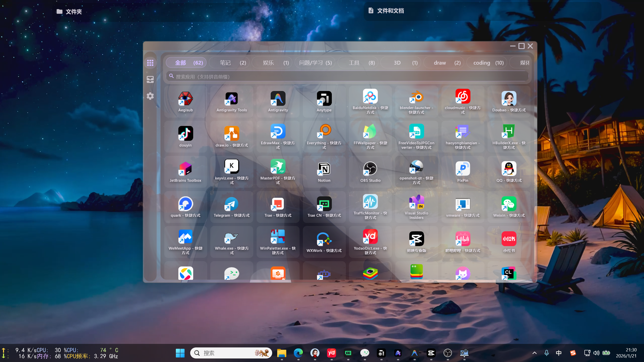This screenshot has width=644, height=362.
Task: Open the Aegisub app
Action: click(x=185, y=101)
